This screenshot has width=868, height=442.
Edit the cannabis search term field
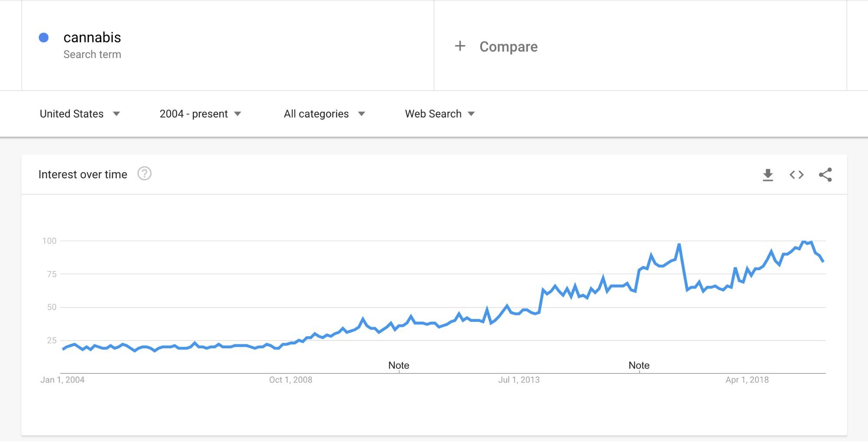(x=92, y=38)
